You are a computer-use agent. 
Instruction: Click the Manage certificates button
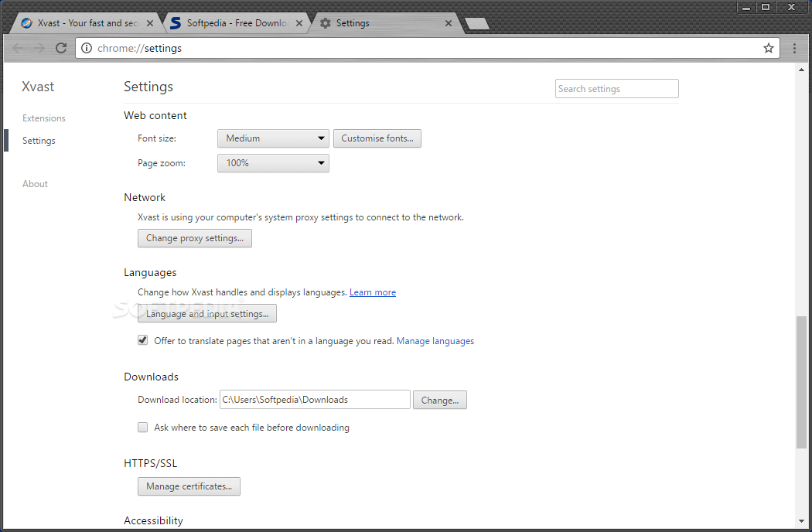(x=189, y=486)
